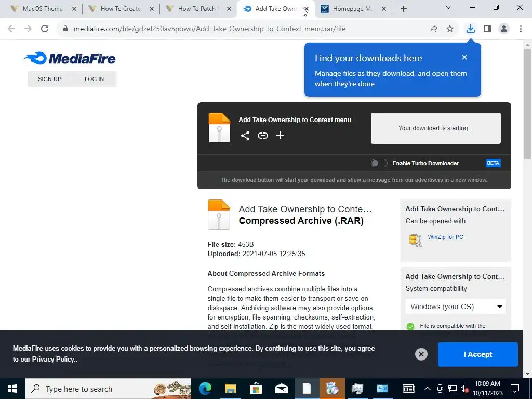Click the share page icon in address bar
The height and width of the screenshot is (399, 532).
(x=433, y=29)
